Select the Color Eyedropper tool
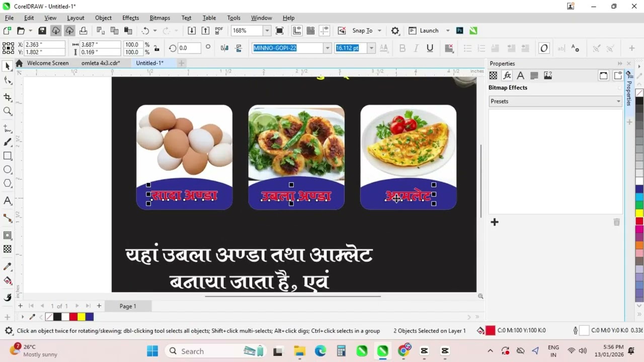 [8, 266]
